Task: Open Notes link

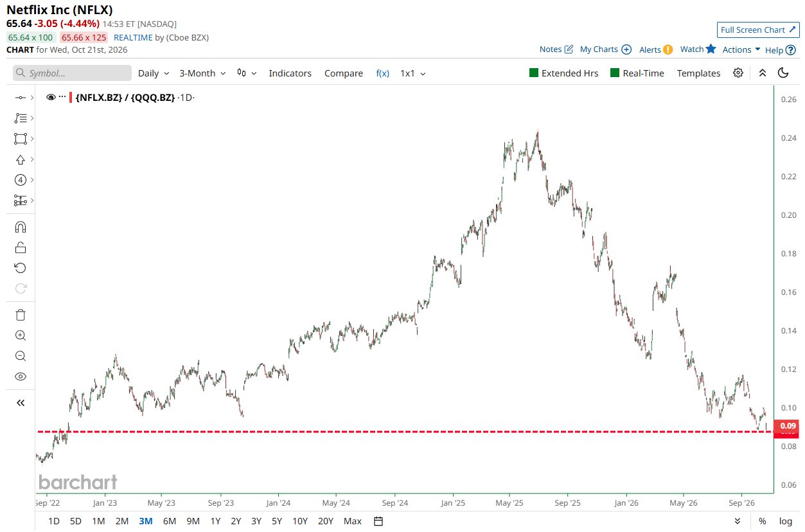Action: (556, 49)
